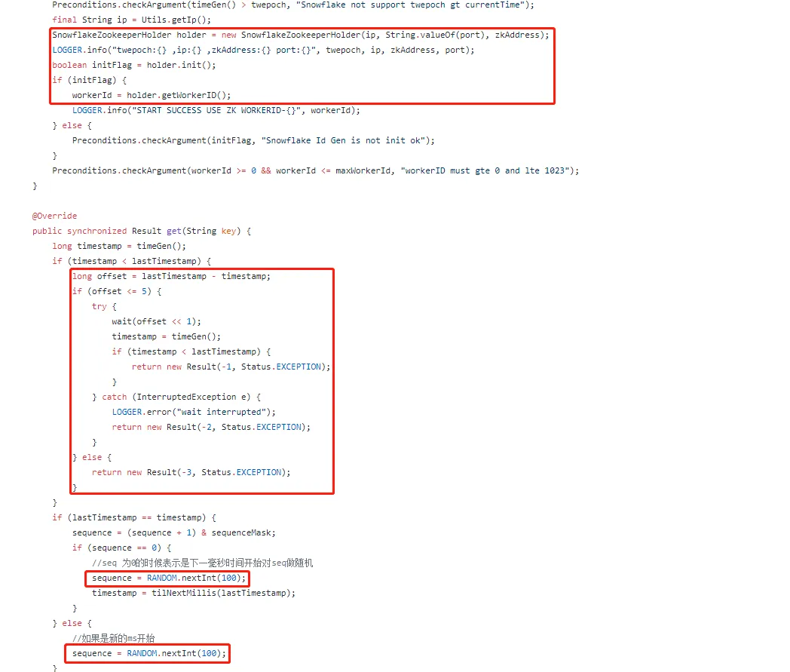Click the catch (InterruptedException e) line
The height and width of the screenshot is (672, 790).
pos(176,397)
